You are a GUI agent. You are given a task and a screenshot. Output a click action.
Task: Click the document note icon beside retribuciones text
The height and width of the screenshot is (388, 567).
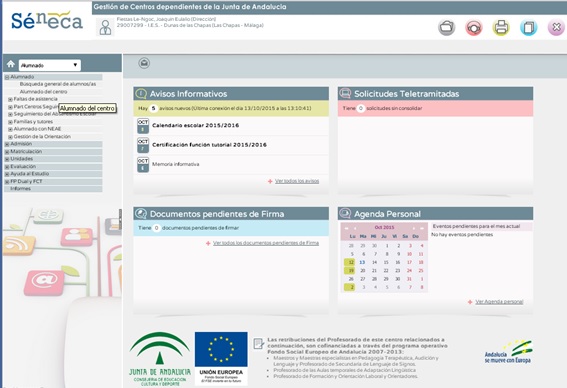(259, 344)
